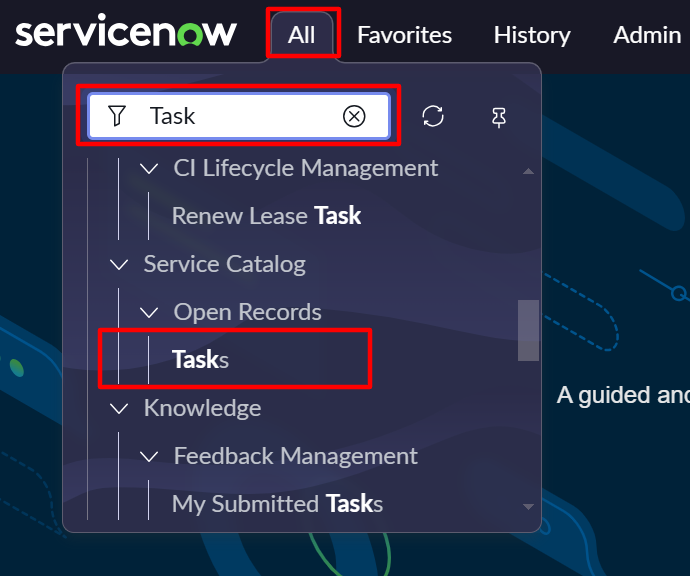Viewport: 690px width, 576px height.
Task: Select the Knowledge label text
Action: (202, 408)
